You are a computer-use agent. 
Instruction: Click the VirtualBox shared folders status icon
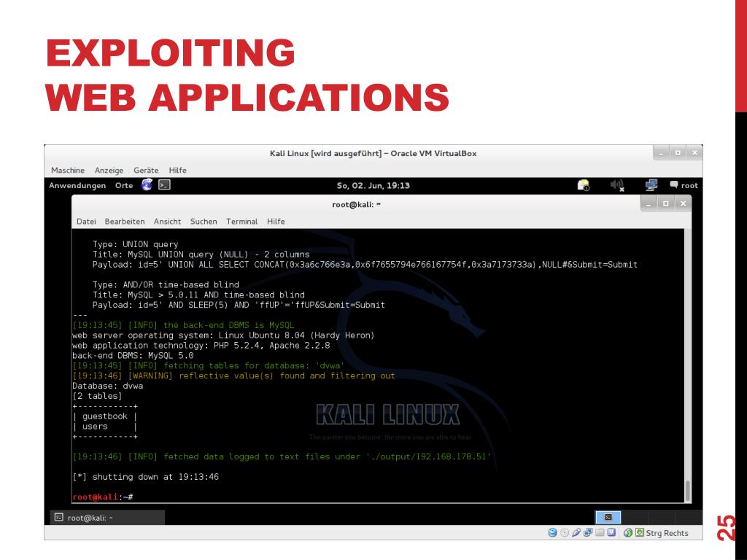coord(600,532)
